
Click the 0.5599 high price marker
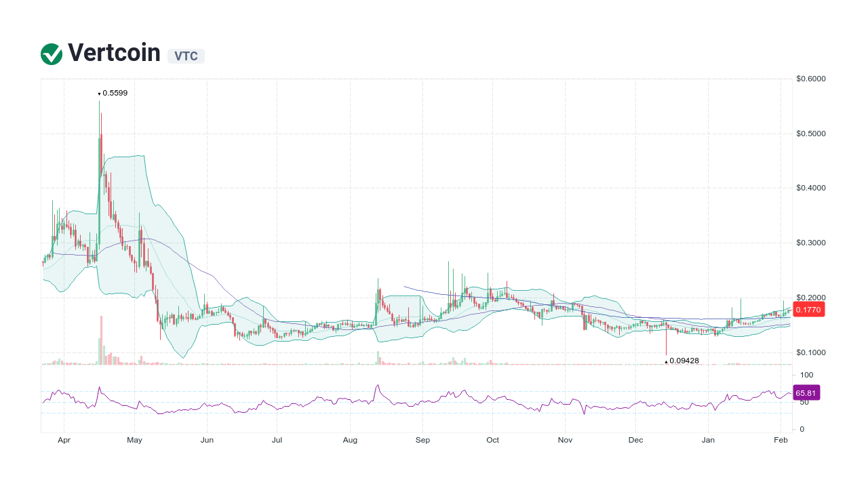coord(113,93)
